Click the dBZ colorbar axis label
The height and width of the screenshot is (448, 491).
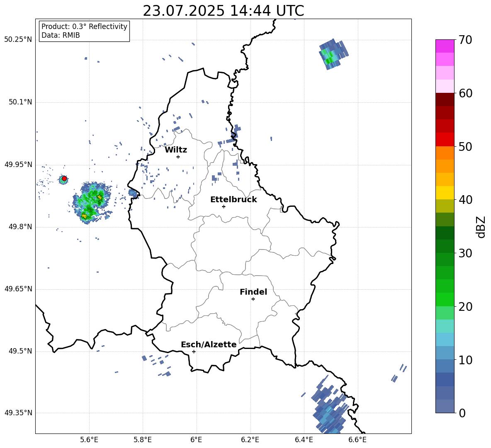pos(481,227)
